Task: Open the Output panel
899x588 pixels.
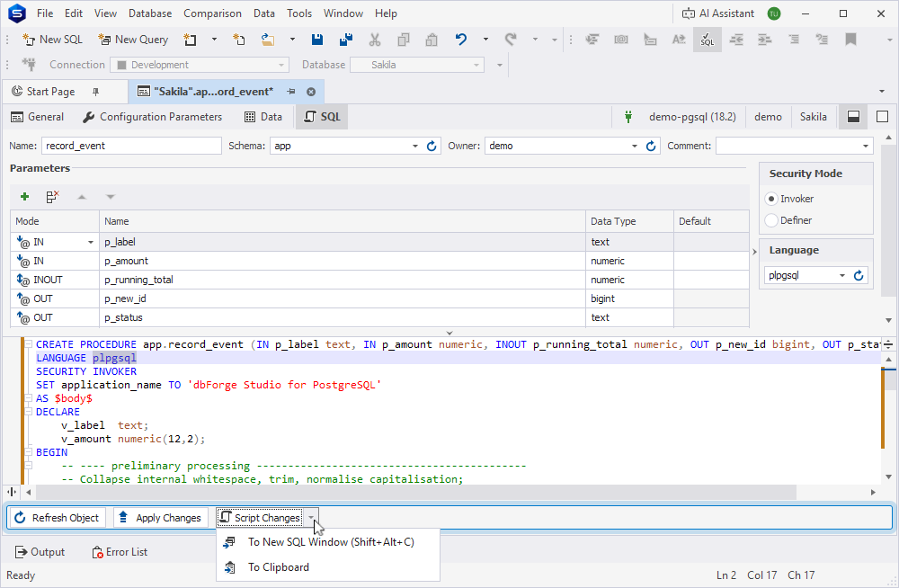Action: (40, 552)
